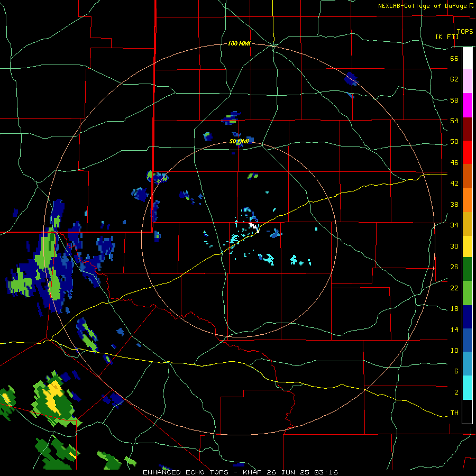The width and height of the screenshot is (476, 476).
Task: Click the navy swatch between 14 and 18
Action: 467,317
